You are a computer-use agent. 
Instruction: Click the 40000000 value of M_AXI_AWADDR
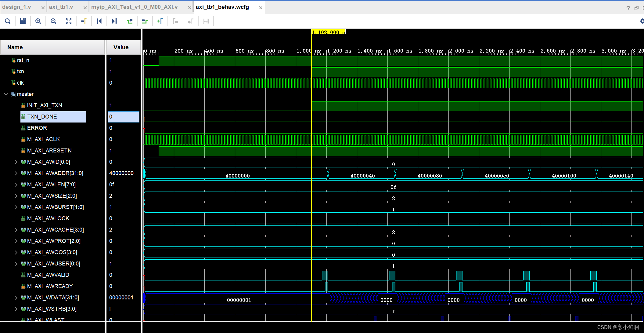click(x=121, y=173)
